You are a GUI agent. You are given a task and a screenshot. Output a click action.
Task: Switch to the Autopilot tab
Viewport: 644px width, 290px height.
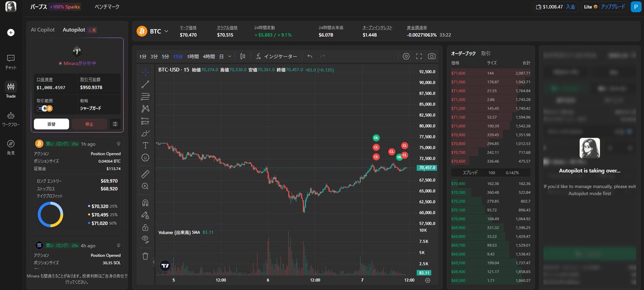(x=74, y=30)
